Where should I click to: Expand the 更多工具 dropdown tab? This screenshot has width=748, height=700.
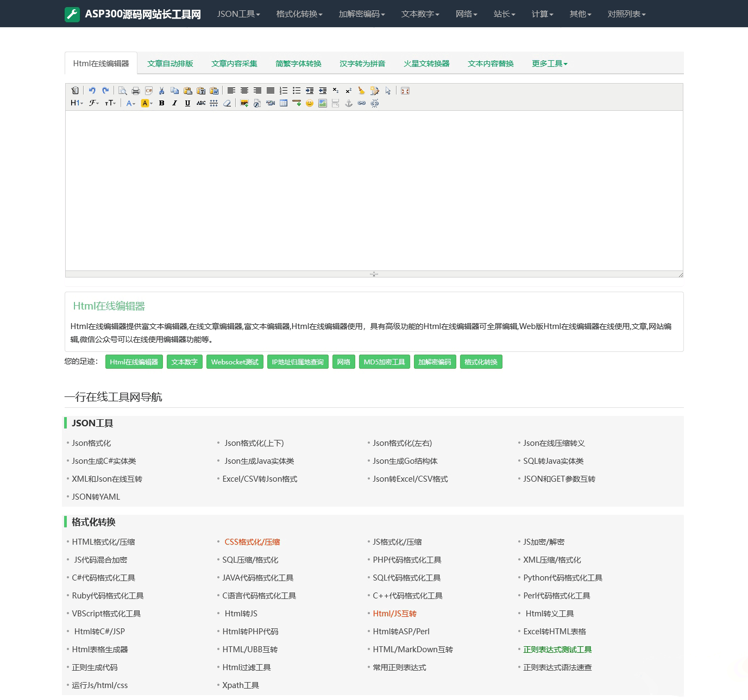pyautogui.click(x=549, y=64)
